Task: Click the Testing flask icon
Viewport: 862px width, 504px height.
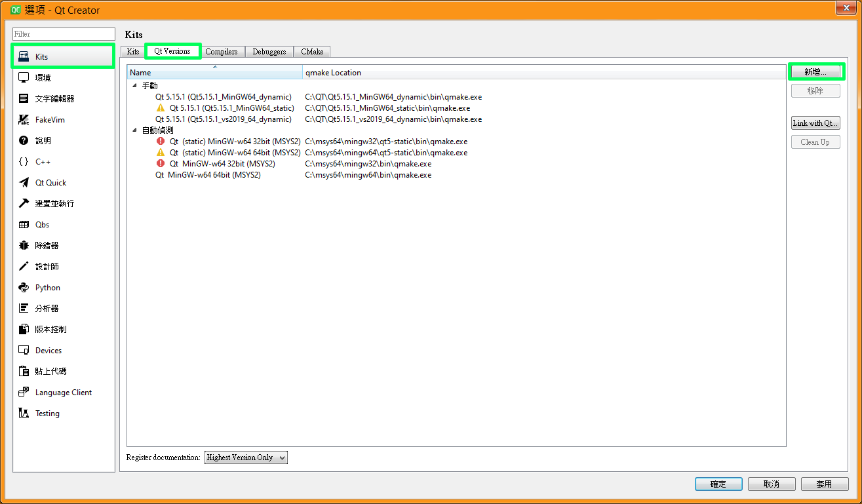Action: 24,414
